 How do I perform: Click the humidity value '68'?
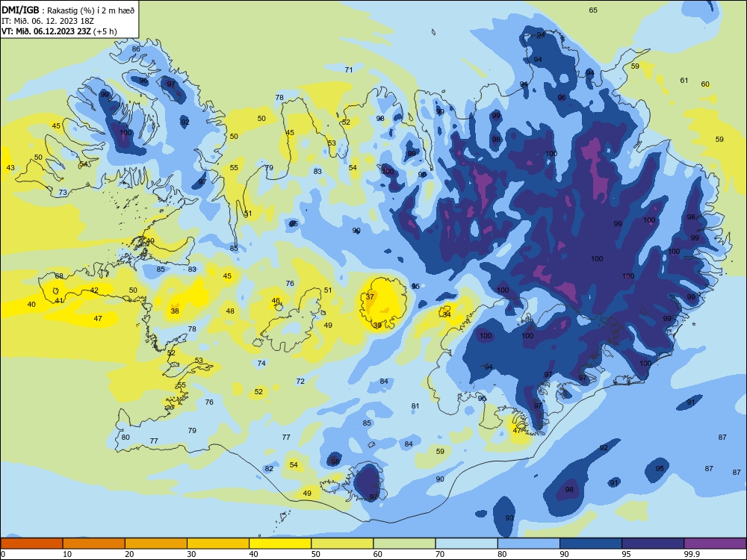59,276
